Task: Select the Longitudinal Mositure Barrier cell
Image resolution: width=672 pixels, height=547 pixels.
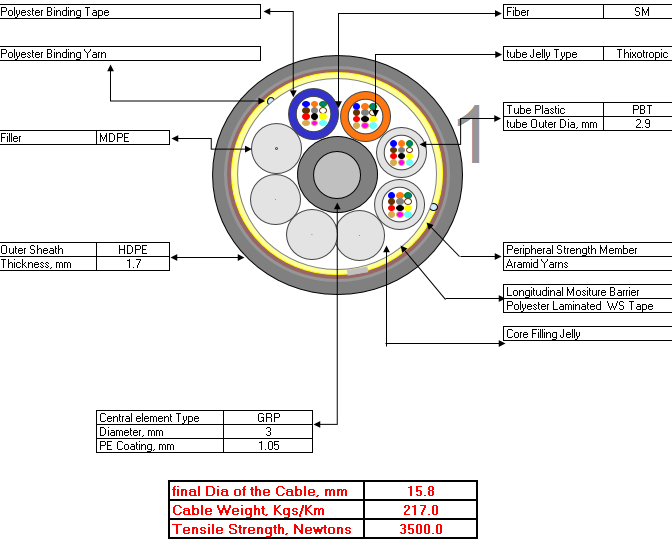Action: (x=588, y=292)
